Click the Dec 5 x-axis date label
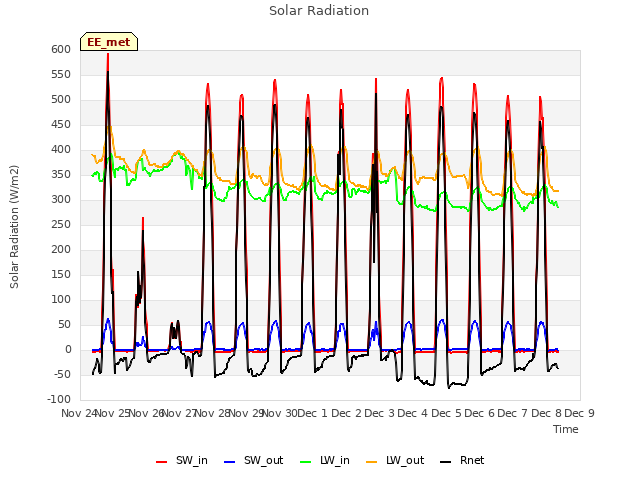 tap(447, 413)
